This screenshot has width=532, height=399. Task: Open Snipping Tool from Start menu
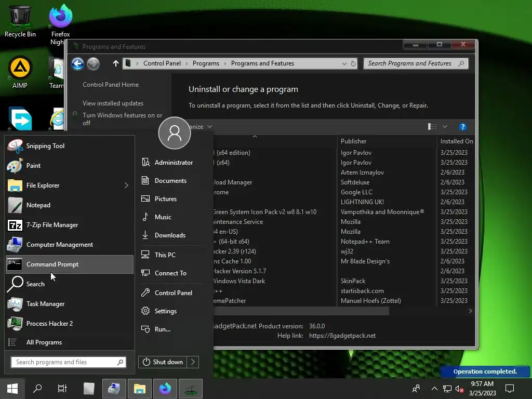[70, 146]
